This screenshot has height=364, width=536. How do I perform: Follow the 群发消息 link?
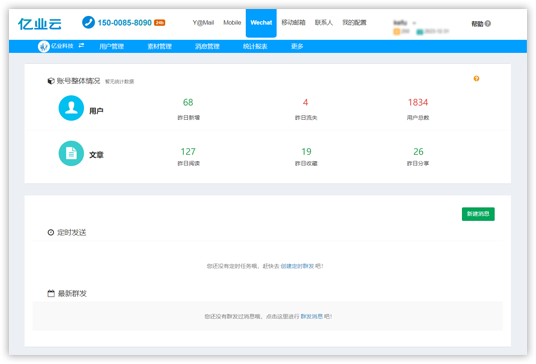coord(311,316)
